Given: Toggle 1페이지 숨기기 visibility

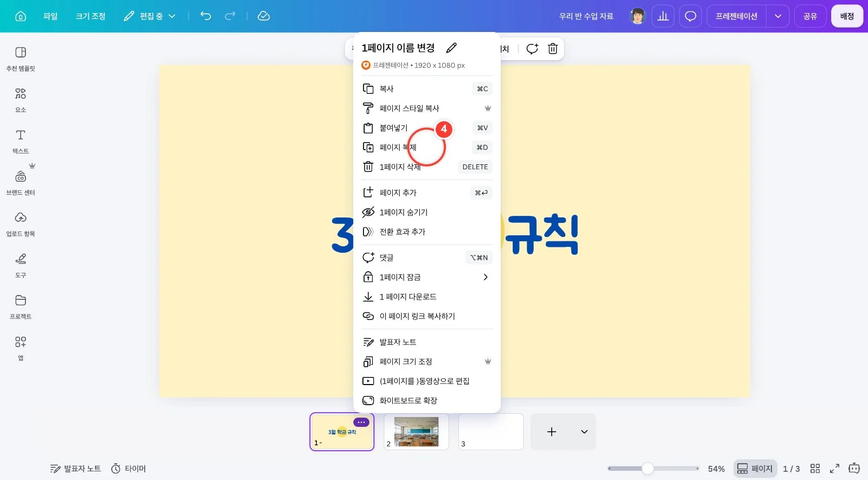Looking at the screenshot, I should click(x=427, y=212).
